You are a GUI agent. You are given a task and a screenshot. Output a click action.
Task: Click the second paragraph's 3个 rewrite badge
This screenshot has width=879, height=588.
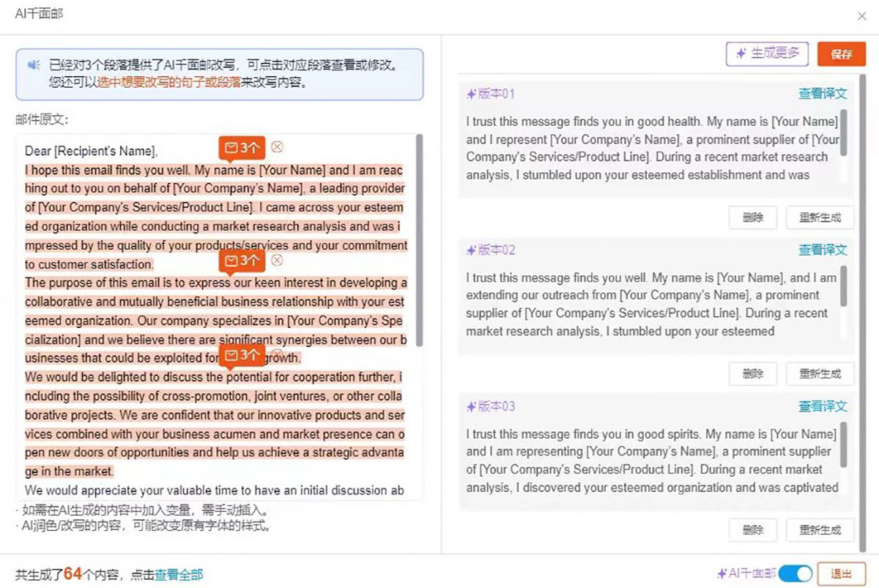[x=242, y=261]
